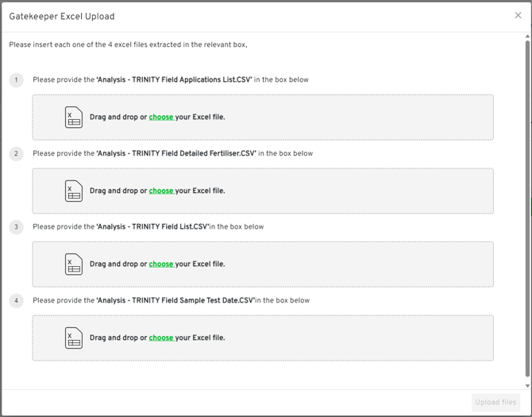532x417 pixels.
Task: Close the Gatekeeper Excel Upload dialog
Action: pos(518,16)
